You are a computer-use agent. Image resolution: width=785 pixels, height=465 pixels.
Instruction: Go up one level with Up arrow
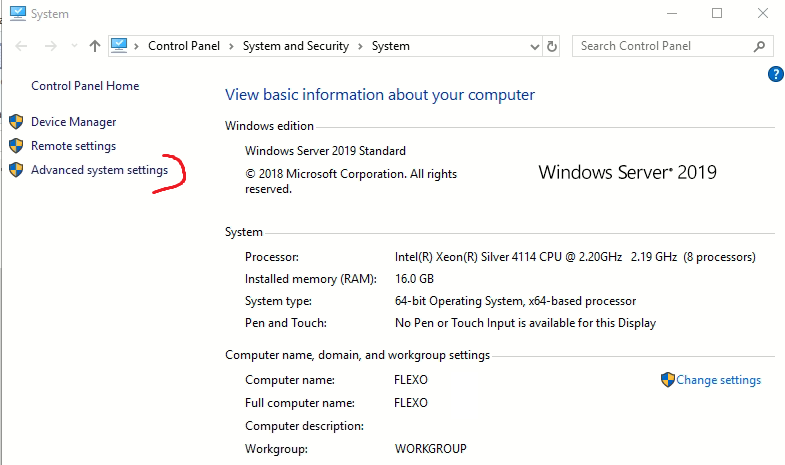(95, 46)
